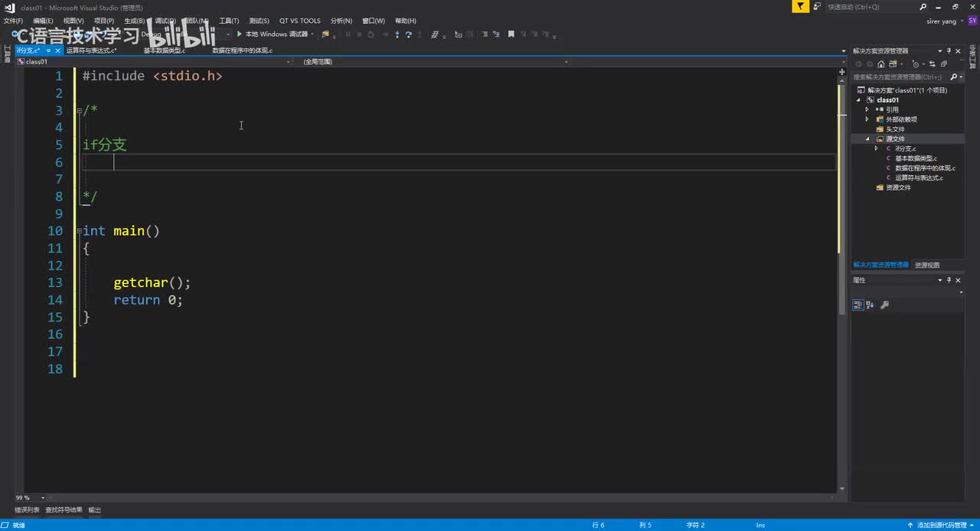Select the 资源文件 folder

pos(898,187)
